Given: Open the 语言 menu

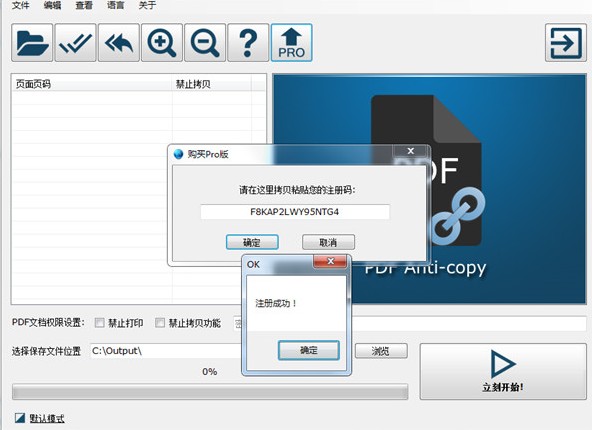Looking at the screenshot, I should point(116,5).
